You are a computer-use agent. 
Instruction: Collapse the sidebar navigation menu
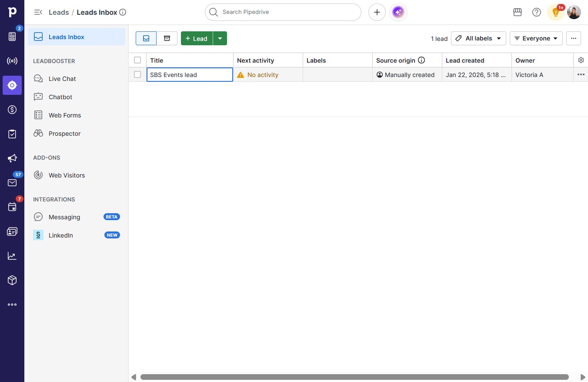pyautogui.click(x=38, y=12)
